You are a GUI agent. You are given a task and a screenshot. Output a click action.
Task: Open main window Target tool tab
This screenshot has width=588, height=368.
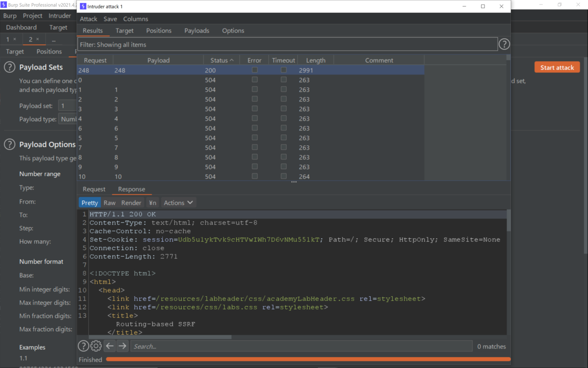coord(58,27)
